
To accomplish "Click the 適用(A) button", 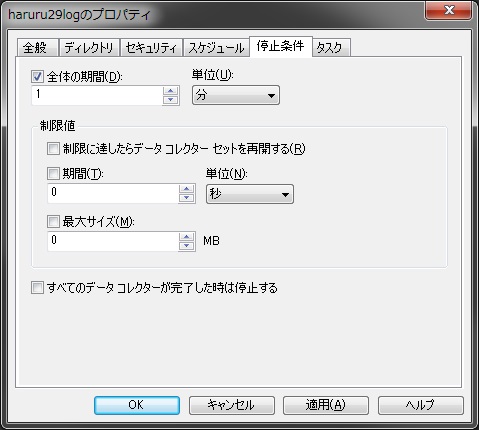I will [x=326, y=405].
